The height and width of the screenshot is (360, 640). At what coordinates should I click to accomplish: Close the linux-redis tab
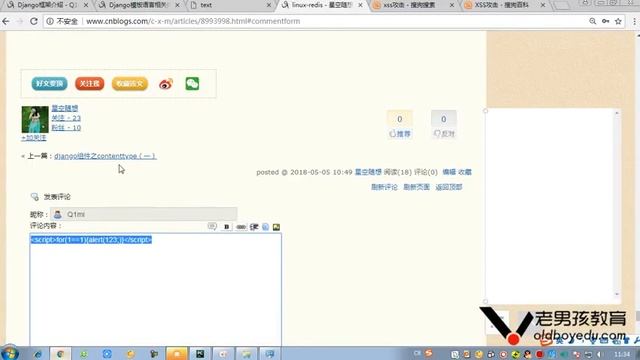360,5
